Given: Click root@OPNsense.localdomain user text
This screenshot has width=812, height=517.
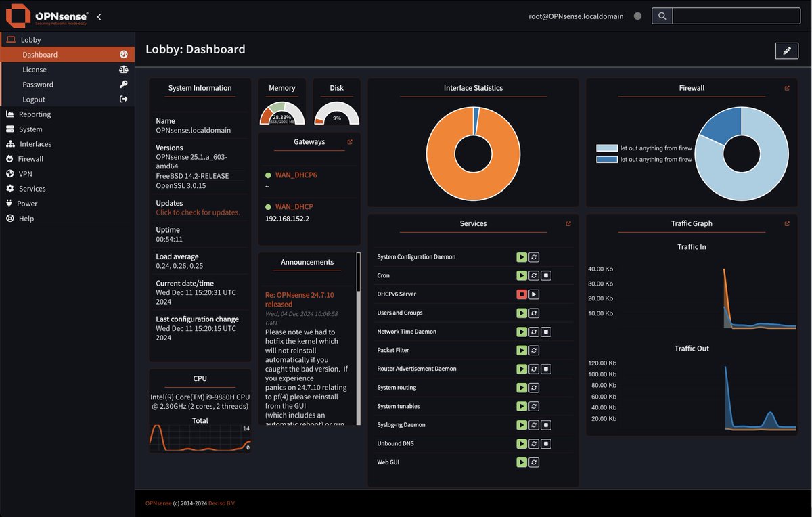Looking at the screenshot, I should click(576, 16).
